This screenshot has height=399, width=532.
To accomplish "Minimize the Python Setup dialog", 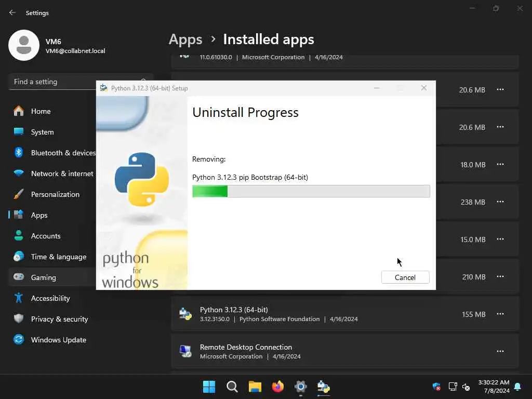I will pyautogui.click(x=377, y=88).
